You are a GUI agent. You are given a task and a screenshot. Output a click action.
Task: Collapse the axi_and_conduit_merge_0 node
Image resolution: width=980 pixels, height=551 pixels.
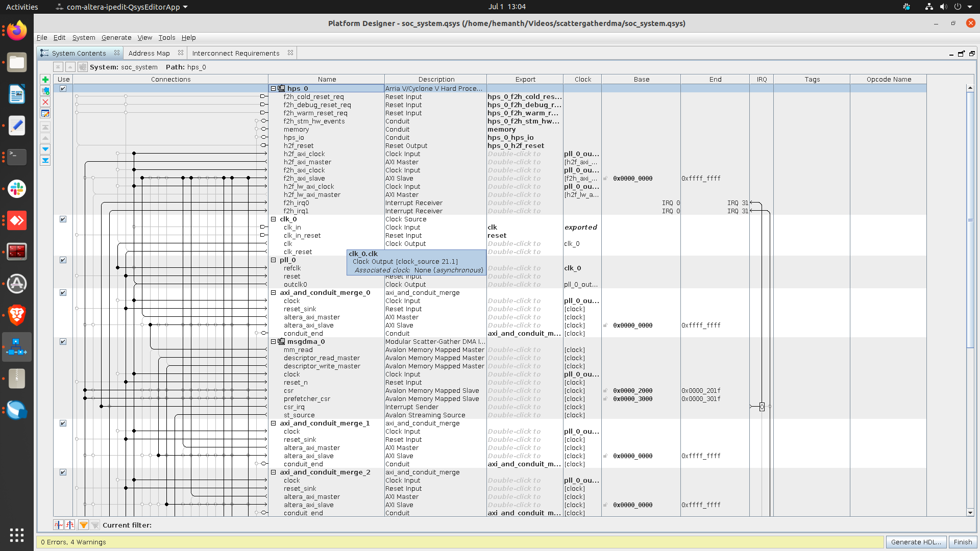[274, 293]
